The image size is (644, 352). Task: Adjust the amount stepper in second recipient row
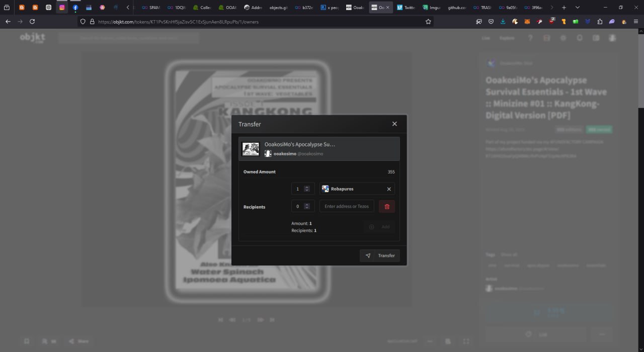point(307,206)
